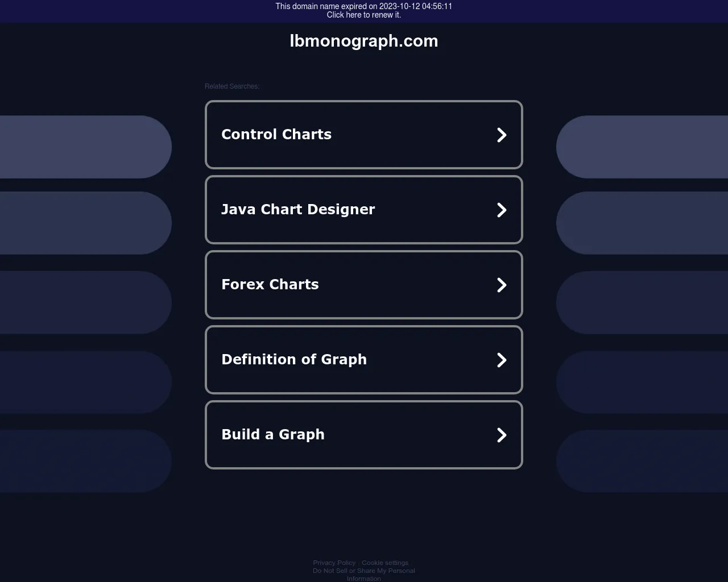Viewport: 728px width, 582px height.
Task: Click the domain expired notice text
Action: 364,6
